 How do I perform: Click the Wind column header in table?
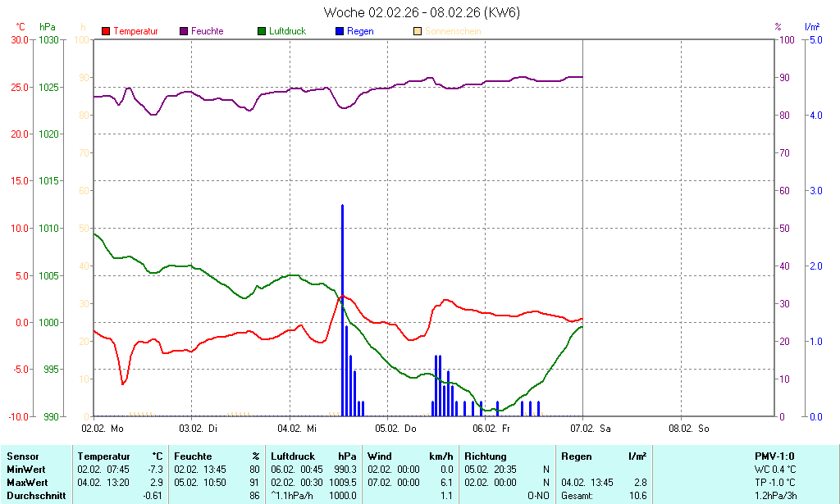point(379,456)
